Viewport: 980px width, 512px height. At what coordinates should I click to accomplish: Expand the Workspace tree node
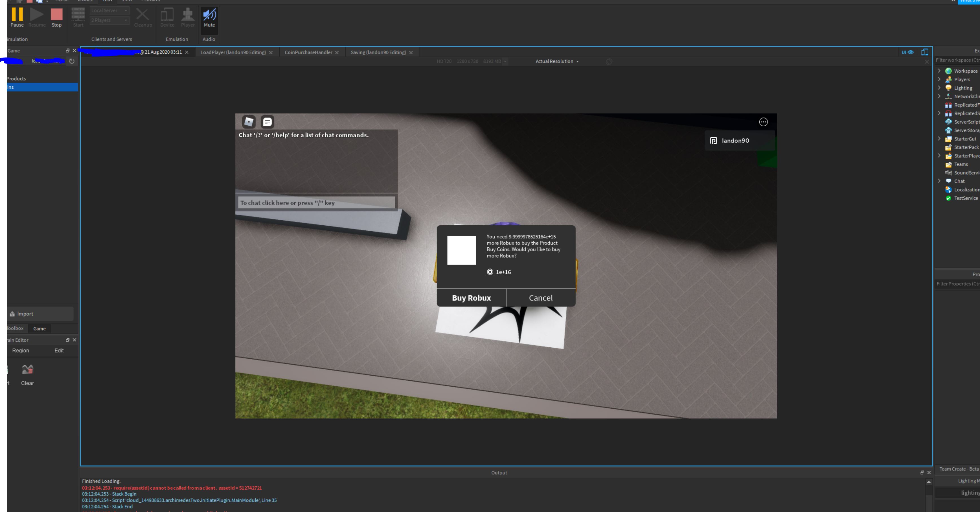939,71
